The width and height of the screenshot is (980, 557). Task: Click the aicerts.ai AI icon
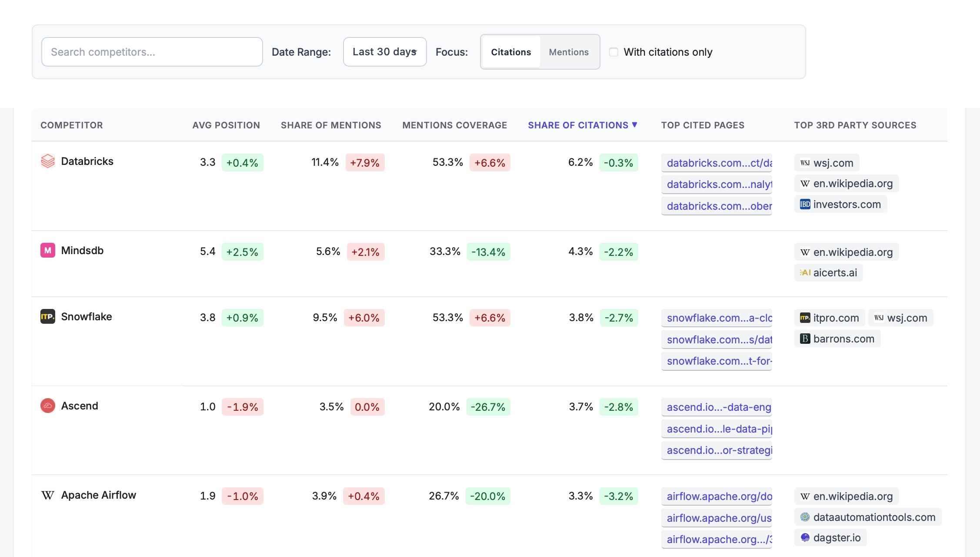[805, 272]
